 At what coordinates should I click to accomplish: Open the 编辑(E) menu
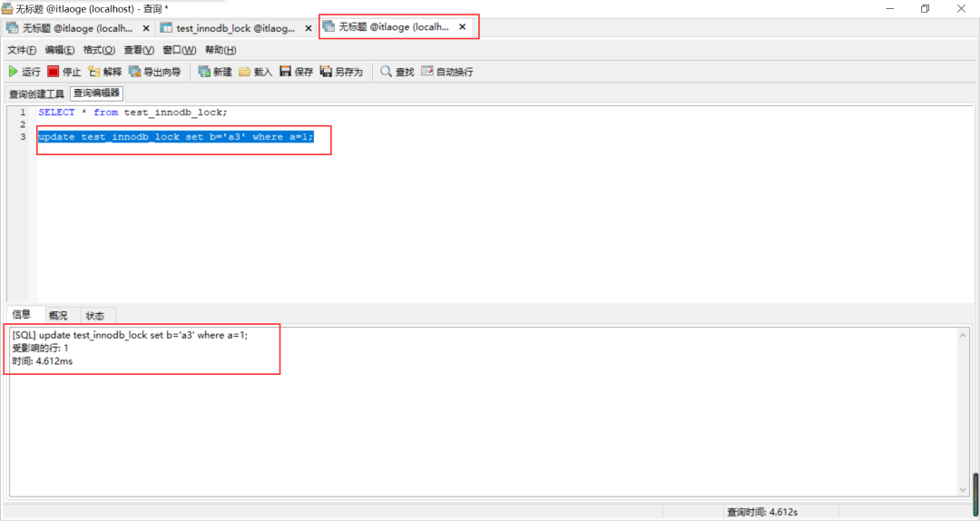pyautogui.click(x=59, y=50)
